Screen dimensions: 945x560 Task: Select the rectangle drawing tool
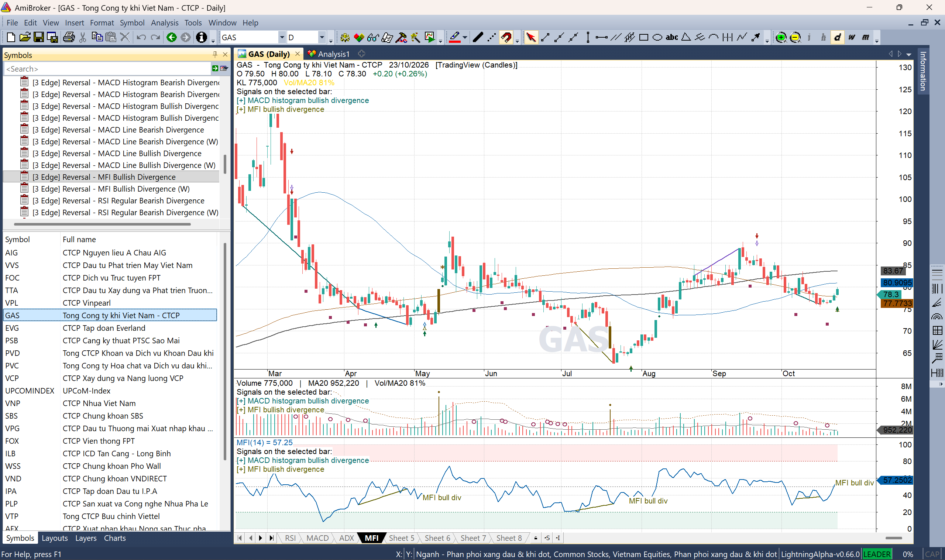tap(643, 37)
